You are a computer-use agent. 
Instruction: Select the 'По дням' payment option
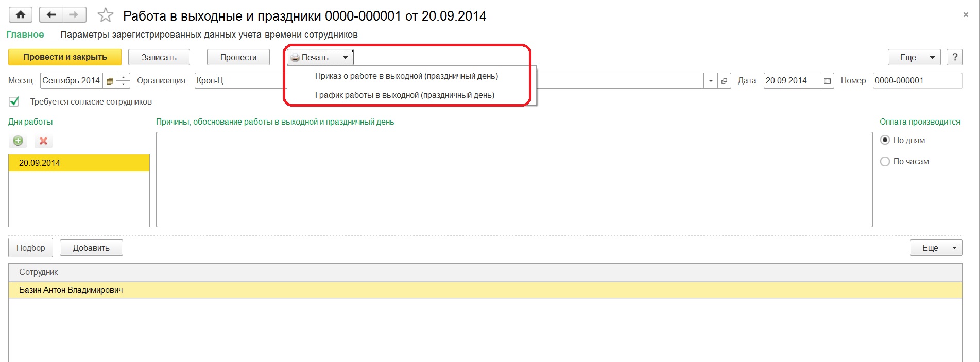(885, 140)
